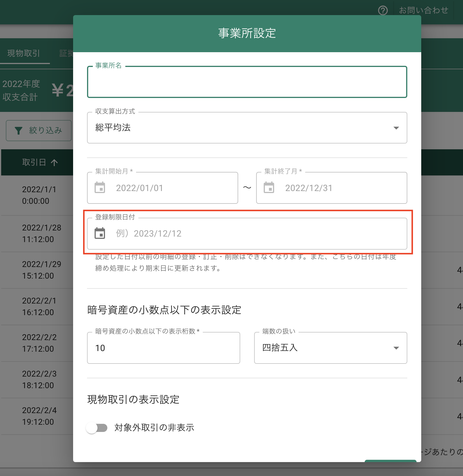The image size is (463, 476).
Task: Click 現物取引の表示設定 heading
Action: click(x=133, y=399)
